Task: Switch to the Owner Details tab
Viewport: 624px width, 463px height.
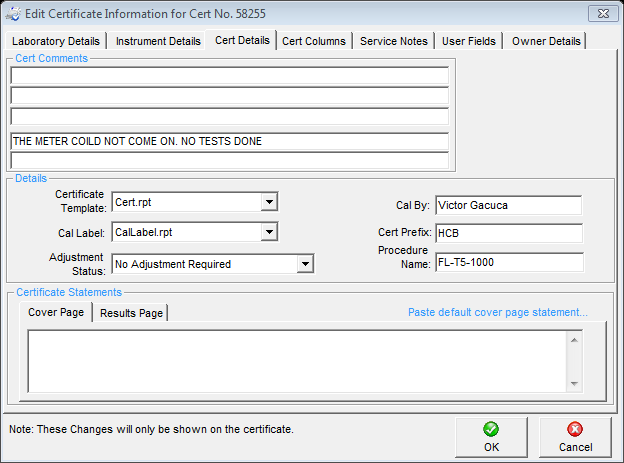Action: pyautogui.click(x=546, y=41)
